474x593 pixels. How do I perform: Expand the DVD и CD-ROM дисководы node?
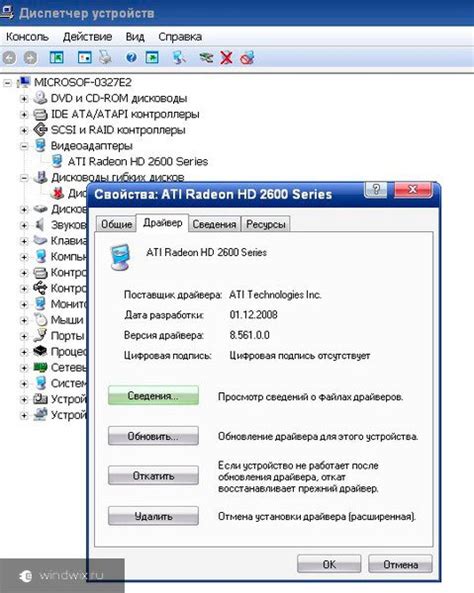24,99
